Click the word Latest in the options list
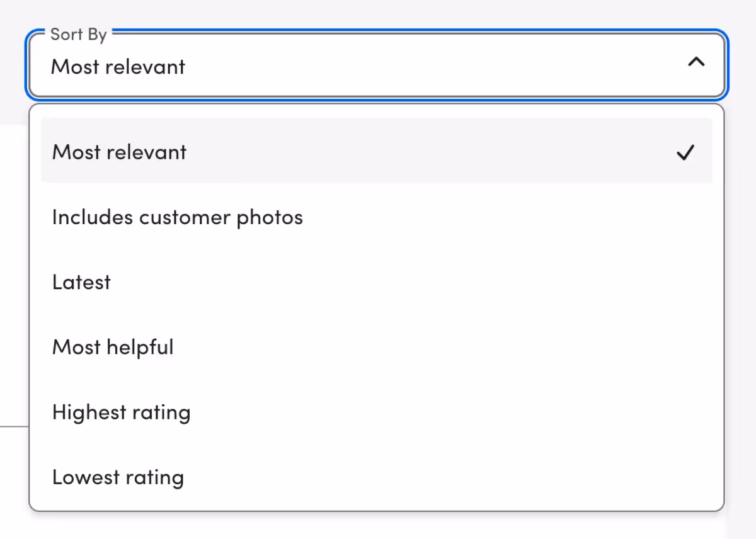Image resolution: width=756 pixels, height=539 pixels. (x=81, y=283)
